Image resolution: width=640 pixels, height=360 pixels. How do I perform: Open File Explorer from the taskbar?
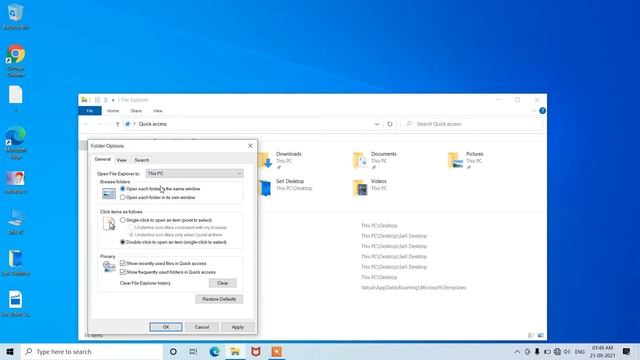point(235,351)
